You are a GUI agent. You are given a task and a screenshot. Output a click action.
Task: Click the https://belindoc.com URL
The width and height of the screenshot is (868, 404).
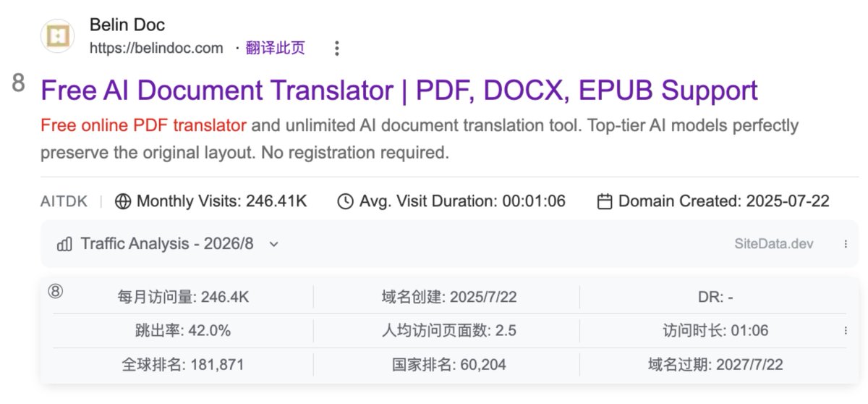coord(156,49)
